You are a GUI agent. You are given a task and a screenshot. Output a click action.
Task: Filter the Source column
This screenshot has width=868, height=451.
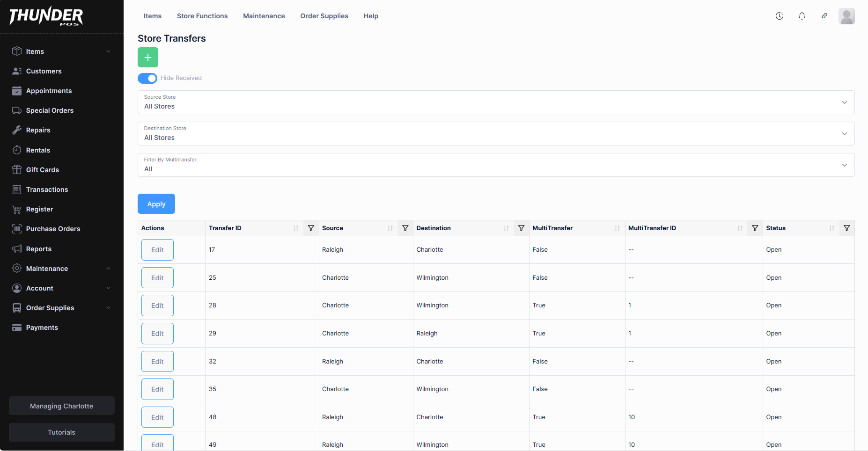point(405,228)
